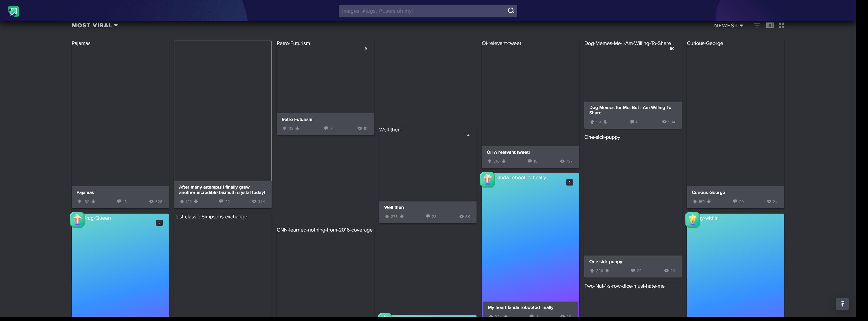
Task: Select the list filter view icon
Action: (x=757, y=25)
